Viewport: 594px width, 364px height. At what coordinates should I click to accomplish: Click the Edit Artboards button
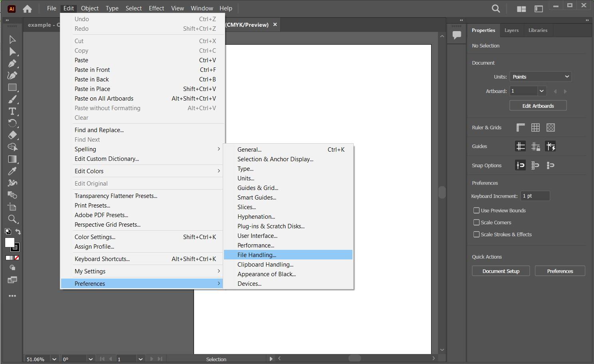point(538,105)
